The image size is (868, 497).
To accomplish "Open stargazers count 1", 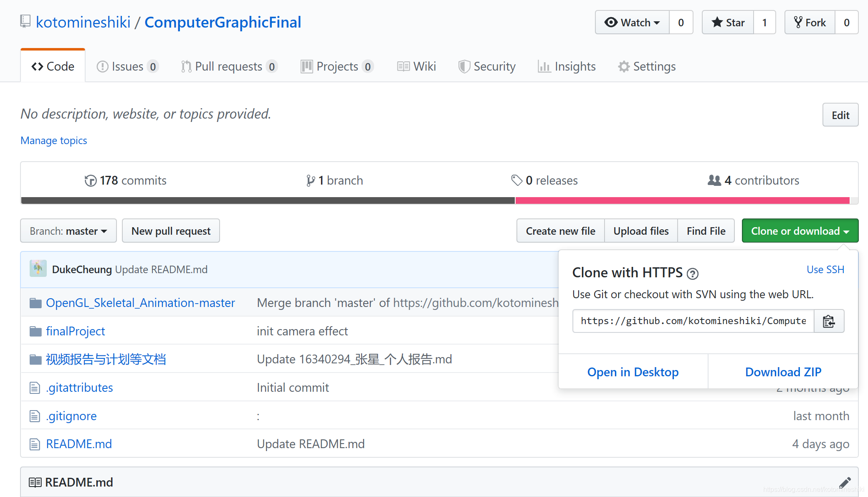I will point(764,22).
